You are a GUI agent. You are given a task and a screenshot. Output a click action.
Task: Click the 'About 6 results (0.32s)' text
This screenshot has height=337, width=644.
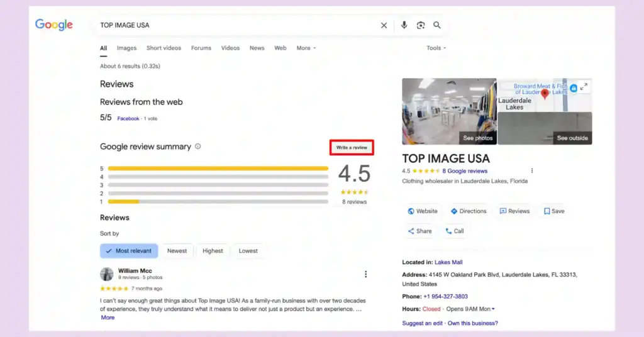130,66
